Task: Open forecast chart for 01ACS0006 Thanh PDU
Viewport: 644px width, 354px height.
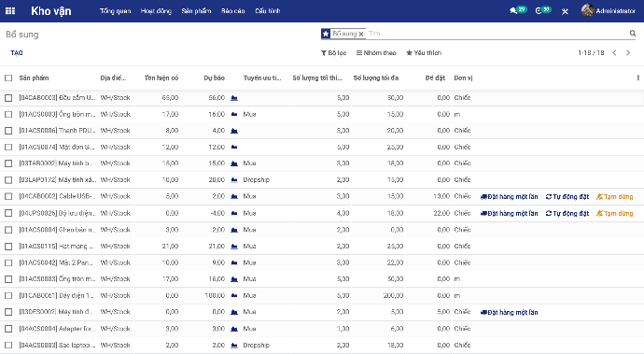Action: coord(234,131)
